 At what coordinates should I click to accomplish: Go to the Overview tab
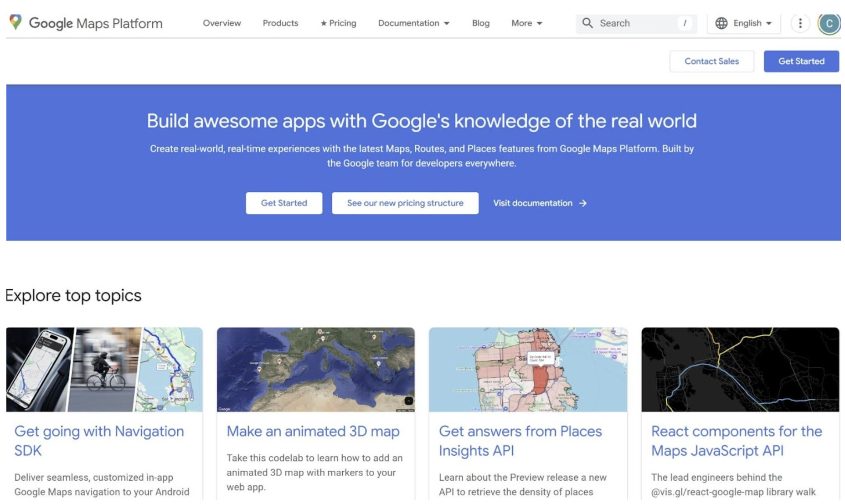click(x=222, y=23)
